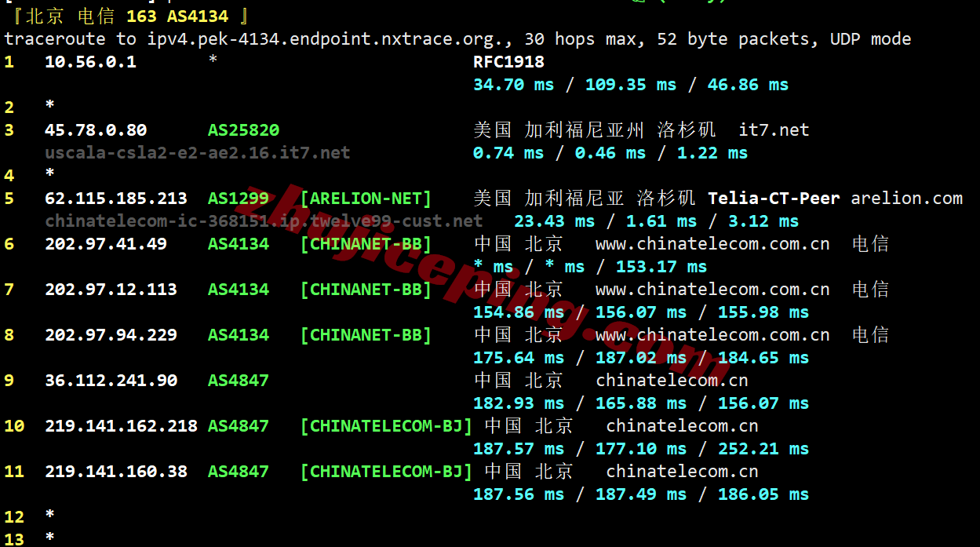
Task: Select IP 62.115.185.213 at hop 5
Action: pyautogui.click(x=116, y=199)
